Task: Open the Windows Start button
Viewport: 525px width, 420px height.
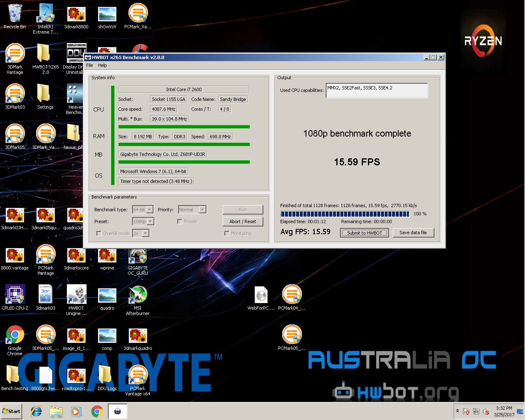Action: point(11,411)
